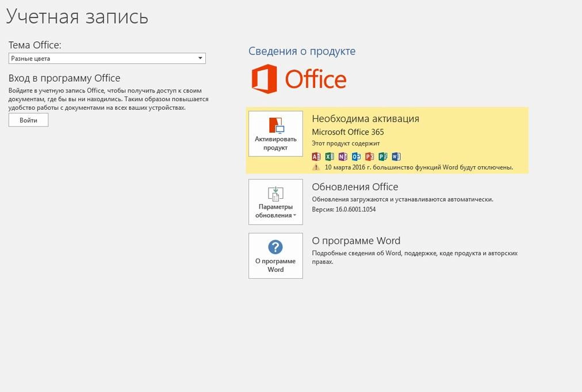Click the Вход в программу Office heading
582x392 pixels.
tap(64, 78)
